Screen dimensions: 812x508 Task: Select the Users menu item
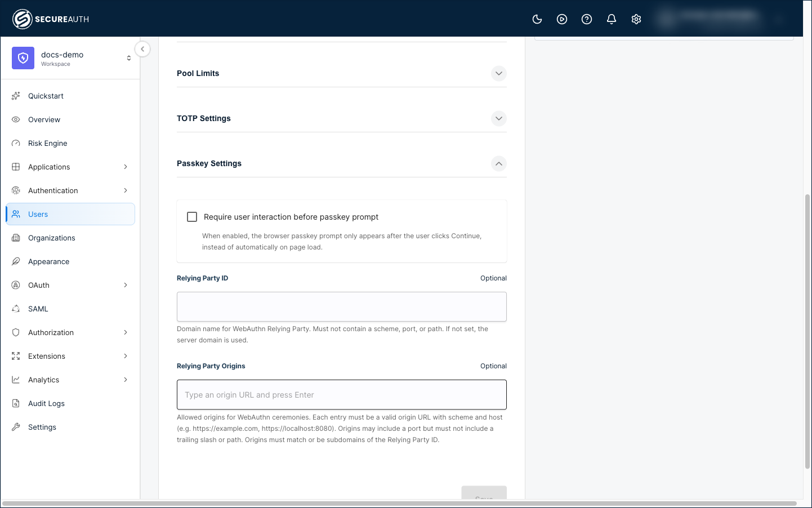pyautogui.click(x=70, y=214)
